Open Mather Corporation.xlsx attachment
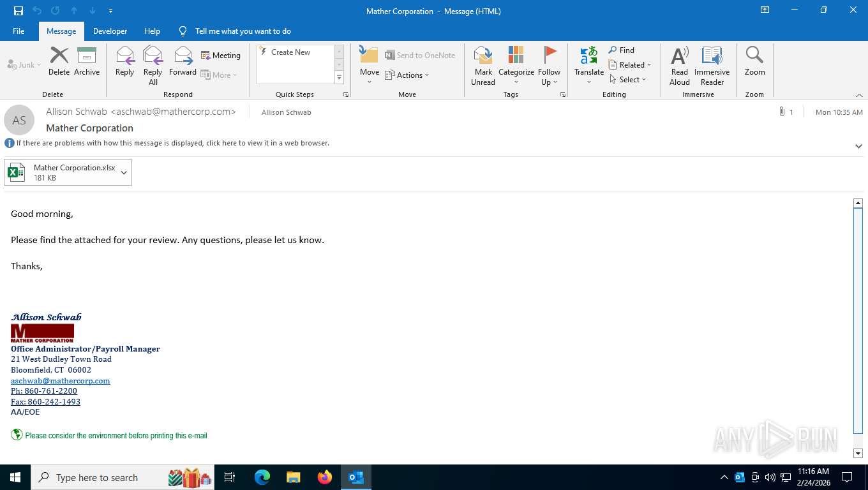Image resolution: width=868 pixels, height=490 pixels. pos(61,172)
